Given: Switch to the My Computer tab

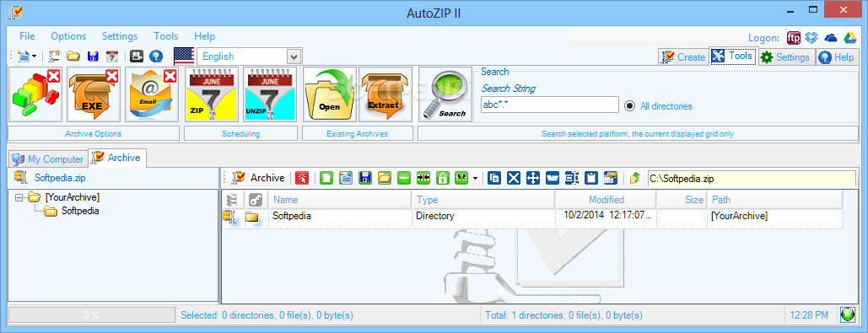Looking at the screenshot, I should click(x=47, y=158).
